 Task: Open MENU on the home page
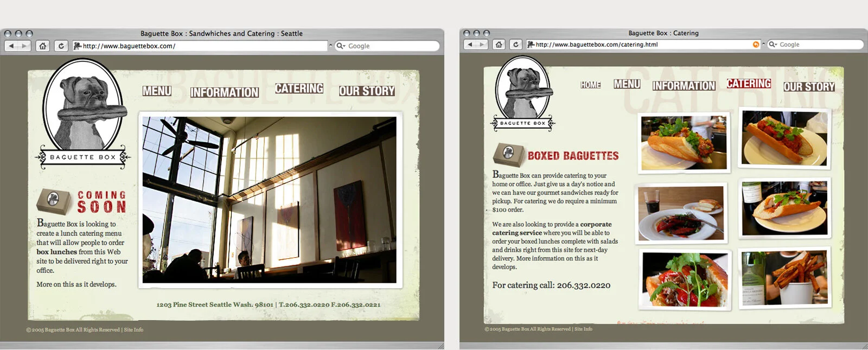[157, 91]
